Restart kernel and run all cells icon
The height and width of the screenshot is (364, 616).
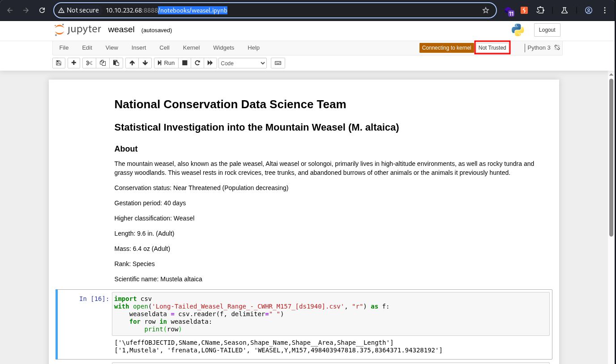click(x=210, y=63)
